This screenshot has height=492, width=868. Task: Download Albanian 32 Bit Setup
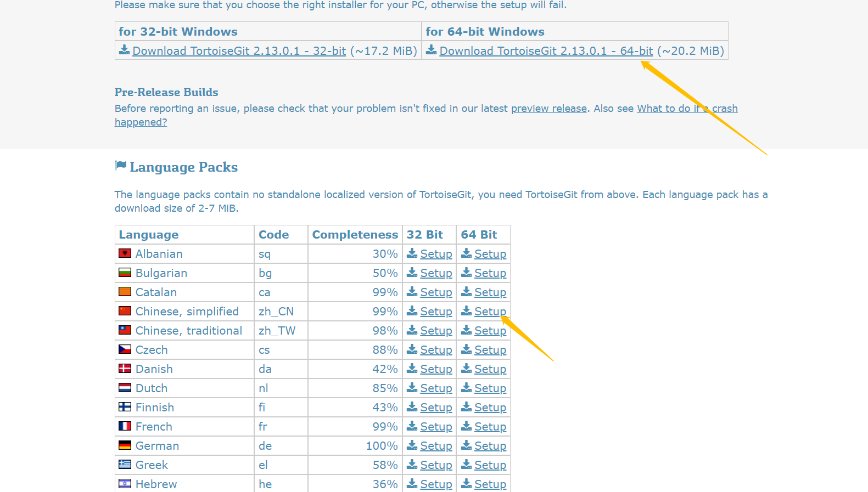click(436, 254)
